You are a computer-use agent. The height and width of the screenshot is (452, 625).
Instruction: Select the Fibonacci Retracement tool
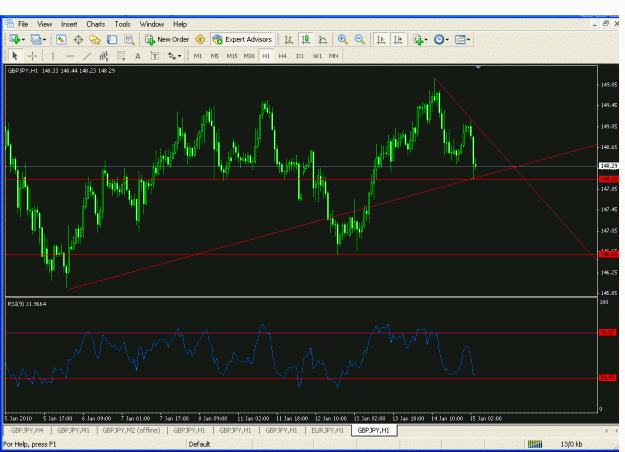coord(121,56)
